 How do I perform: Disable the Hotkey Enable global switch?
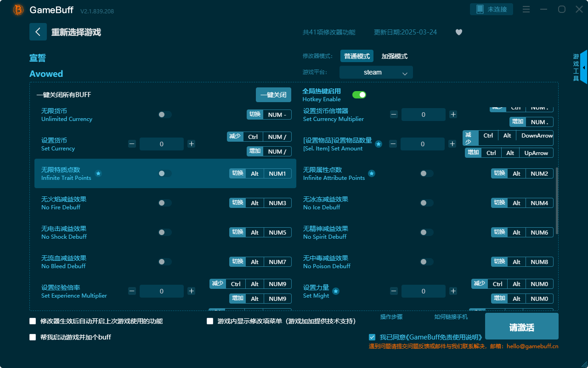coord(359,94)
